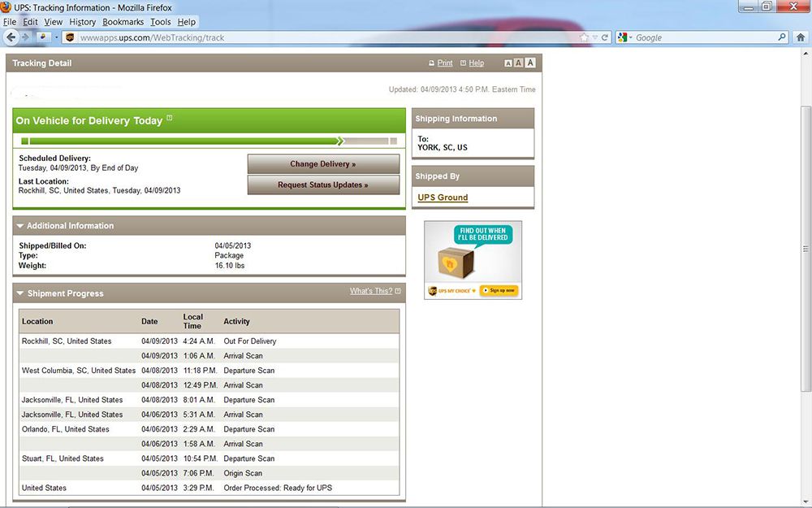
Task: Click the Updated timestamp text
Action: pyautogui.click(x=462, y=89)
